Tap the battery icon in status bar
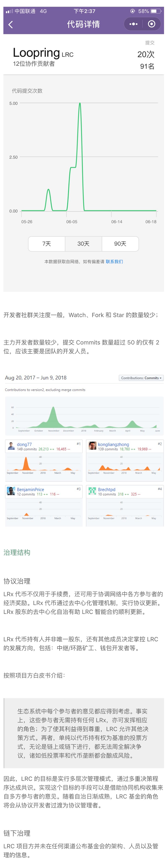The image size is (167, 868). click(156, 11)
